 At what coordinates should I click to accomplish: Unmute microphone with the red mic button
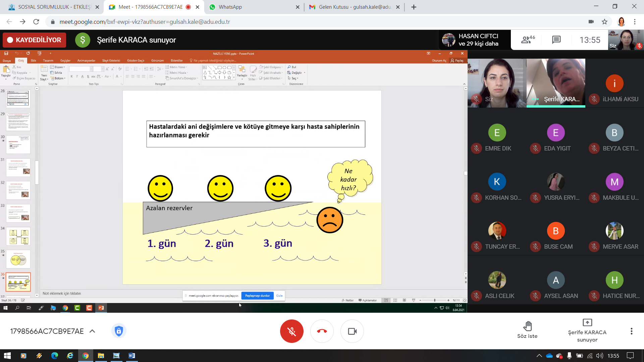click(291, 331)
